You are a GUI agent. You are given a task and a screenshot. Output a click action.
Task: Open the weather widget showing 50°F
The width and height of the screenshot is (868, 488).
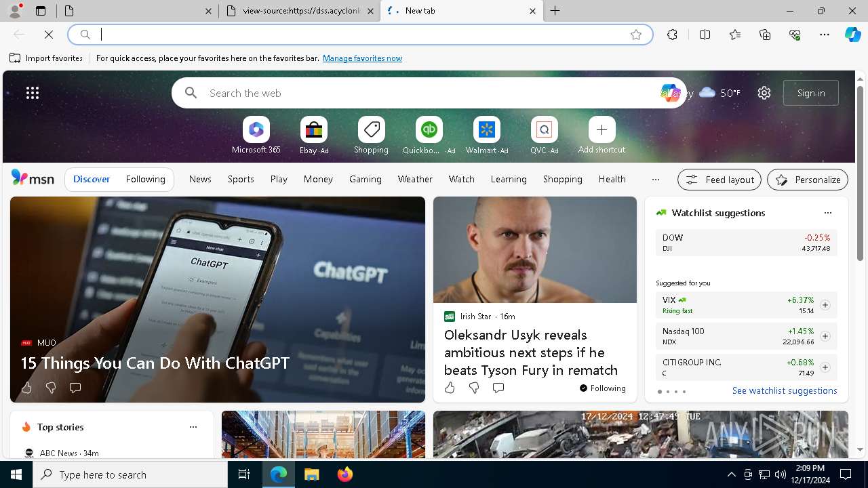pos(719,93)
